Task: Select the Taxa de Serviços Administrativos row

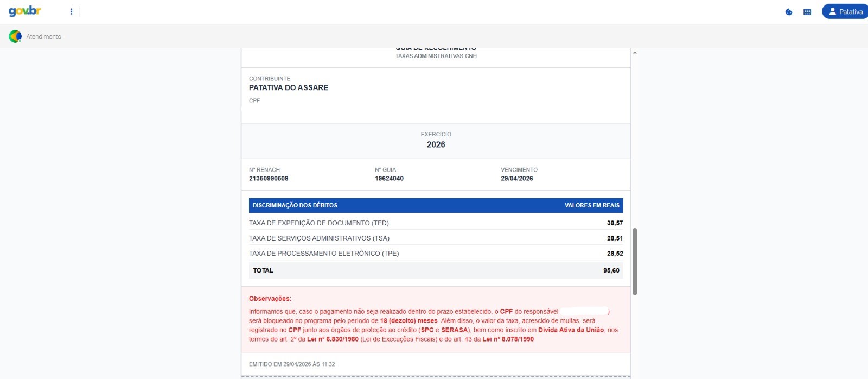Action: 319,238
